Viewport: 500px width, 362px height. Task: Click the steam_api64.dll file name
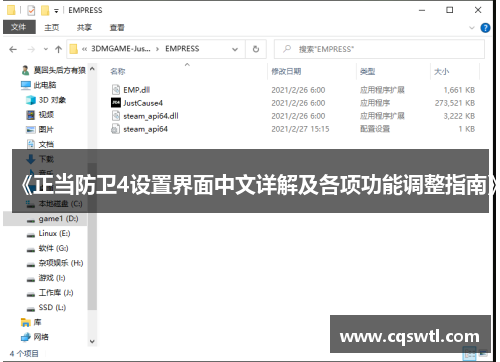[151, 116]
